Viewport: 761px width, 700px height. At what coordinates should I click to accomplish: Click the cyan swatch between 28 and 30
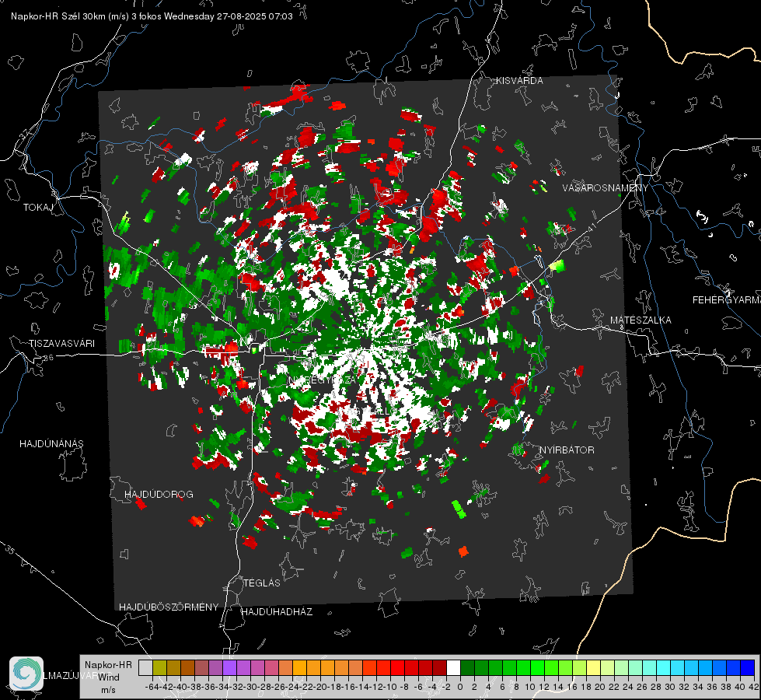(664, 667)
